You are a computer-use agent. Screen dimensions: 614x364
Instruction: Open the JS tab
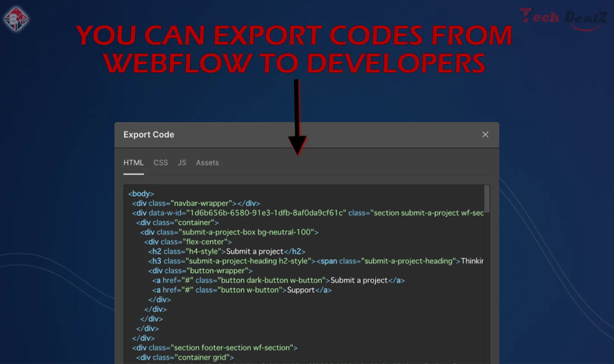pos(182,163)
